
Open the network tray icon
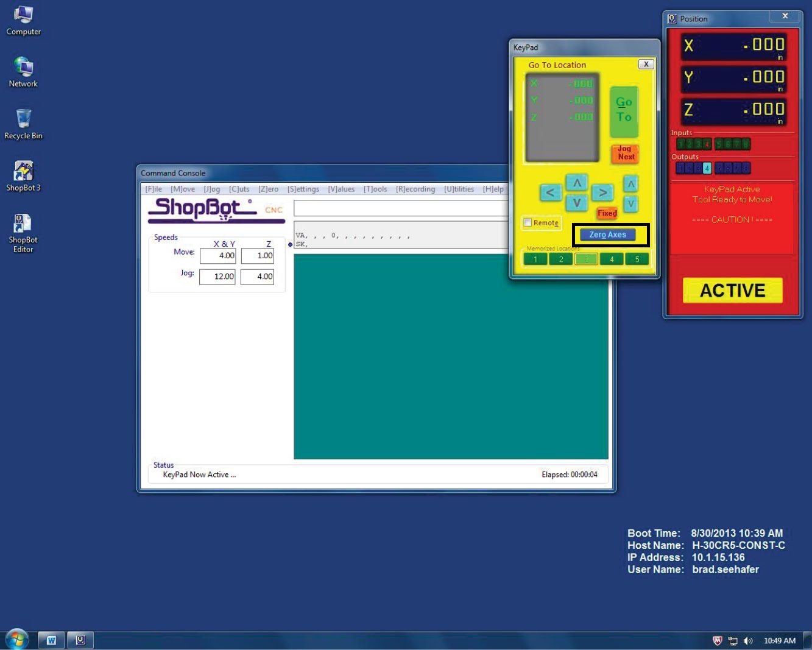click(733, 641)
